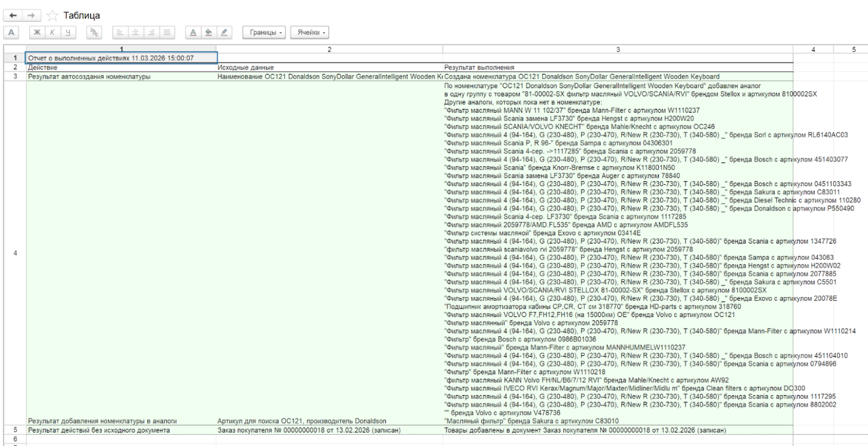This screenshot has height=446, width=868.
Task: Select the border color pencil tool
Action: click(x=224, y=33)
